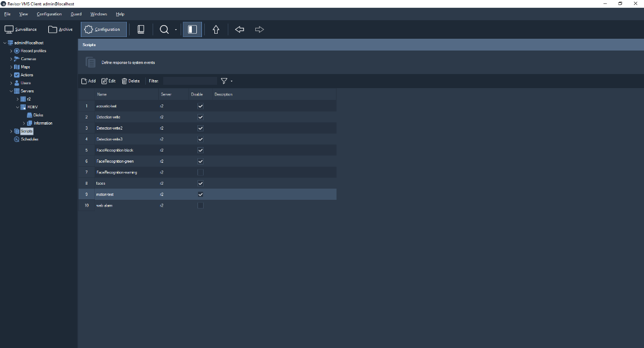Image resolution: width=644 pixels, height=348 pixels.
Task: Open the Archive folder view
Action: click(x=61, y=30)
